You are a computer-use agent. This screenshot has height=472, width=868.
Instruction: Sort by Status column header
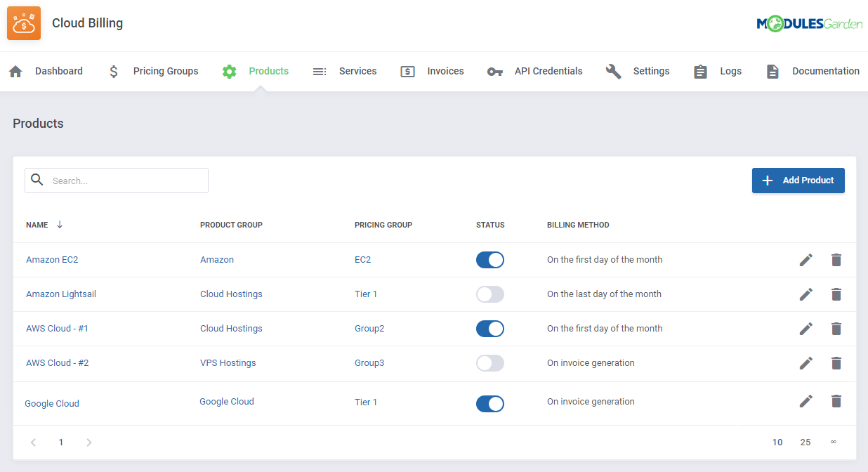click(490, 225)
